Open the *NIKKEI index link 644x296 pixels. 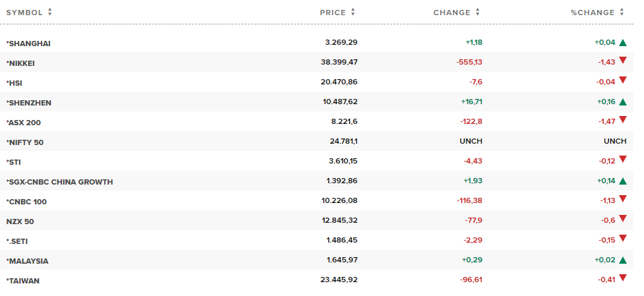tap(20, 63)
